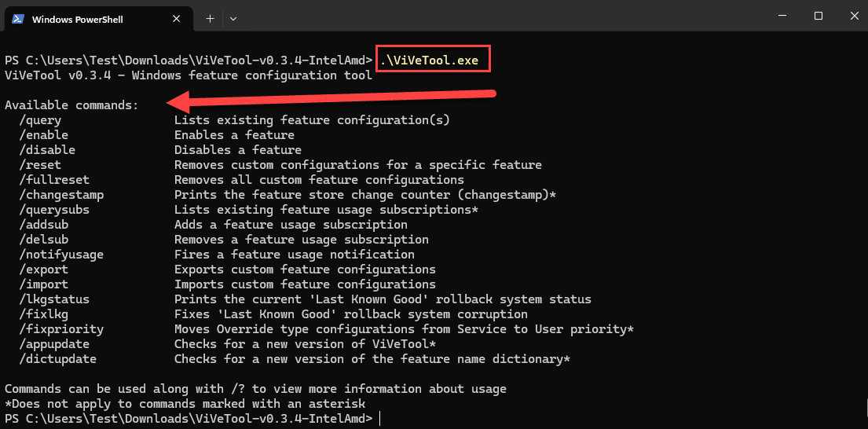Click the 'Commands can be used along with /?' line
The image size is (868, 429).
pos(255,389)
